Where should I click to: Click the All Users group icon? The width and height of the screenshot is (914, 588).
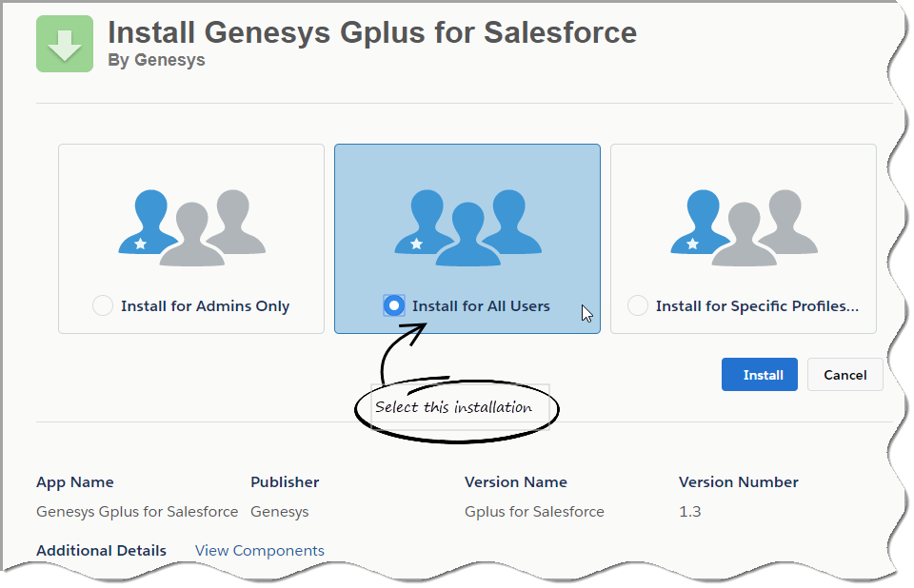tap(468, 227)
